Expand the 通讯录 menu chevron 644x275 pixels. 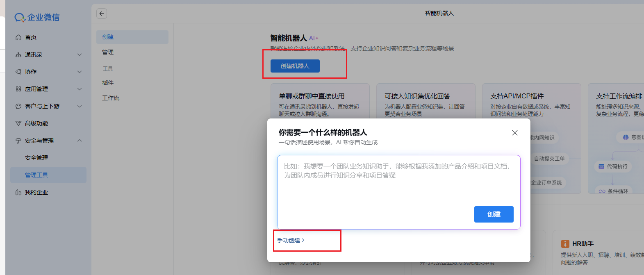[80, 55]
